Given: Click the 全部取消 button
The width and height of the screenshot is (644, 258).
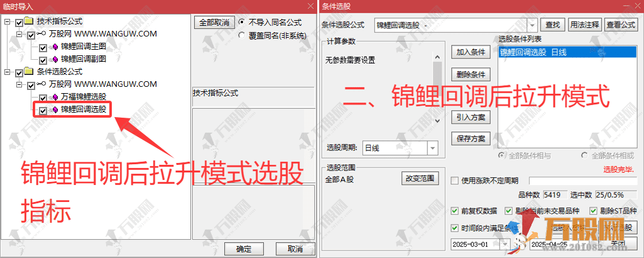Looking at the screenshot, I should click(x=214, y=22).
